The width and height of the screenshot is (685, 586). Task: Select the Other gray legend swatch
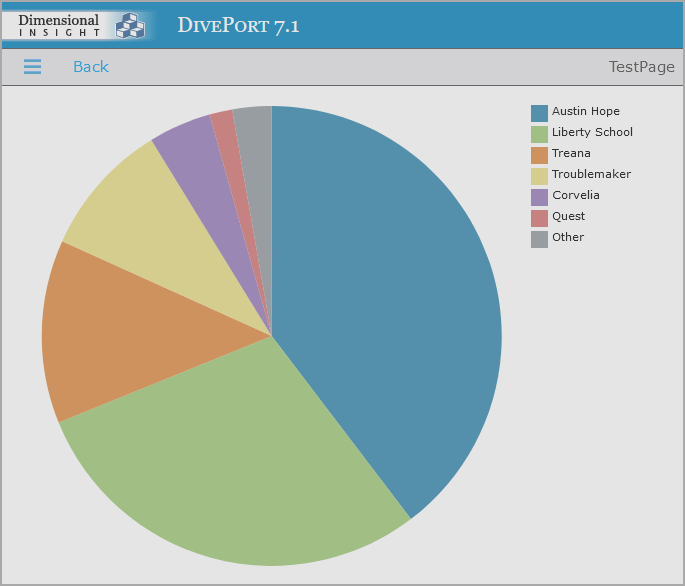(539, 238)
